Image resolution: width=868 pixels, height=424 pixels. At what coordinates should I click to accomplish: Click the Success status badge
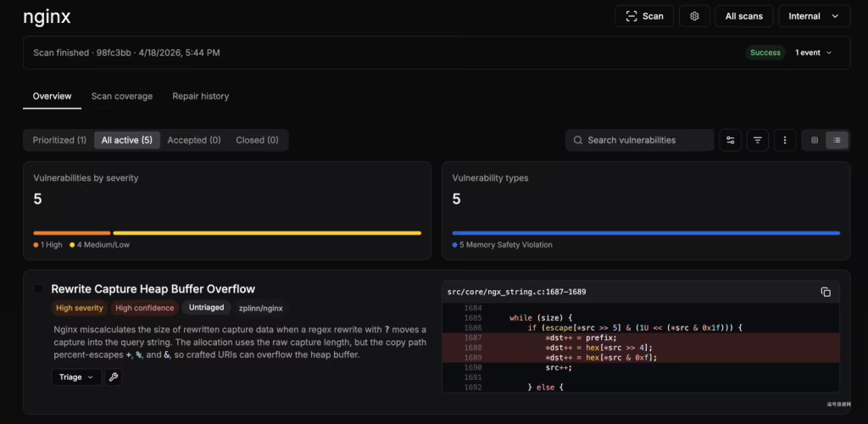click(x=765, y=53)
